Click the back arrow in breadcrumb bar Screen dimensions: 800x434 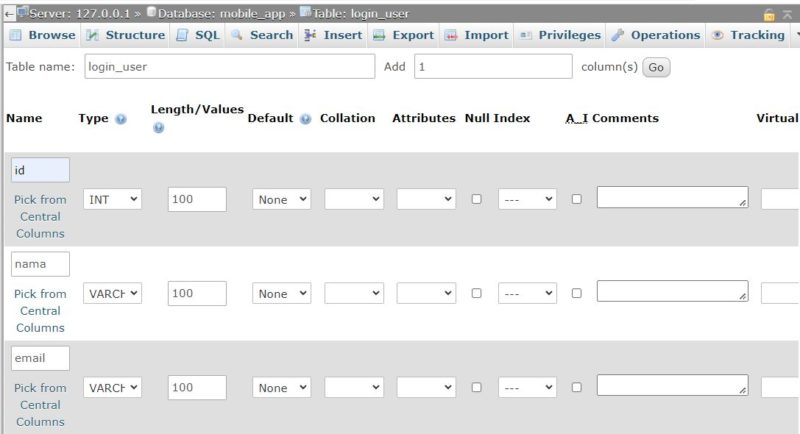tap(8, 14)
